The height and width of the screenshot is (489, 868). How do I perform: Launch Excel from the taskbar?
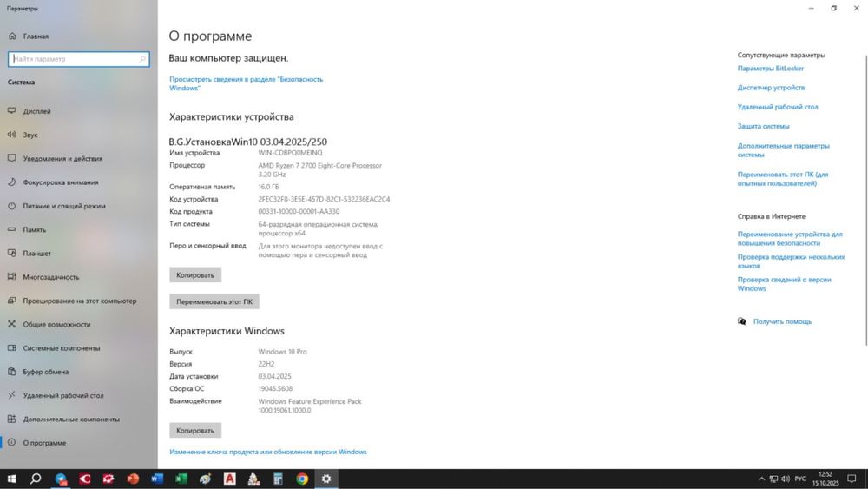tap(181, 479)
